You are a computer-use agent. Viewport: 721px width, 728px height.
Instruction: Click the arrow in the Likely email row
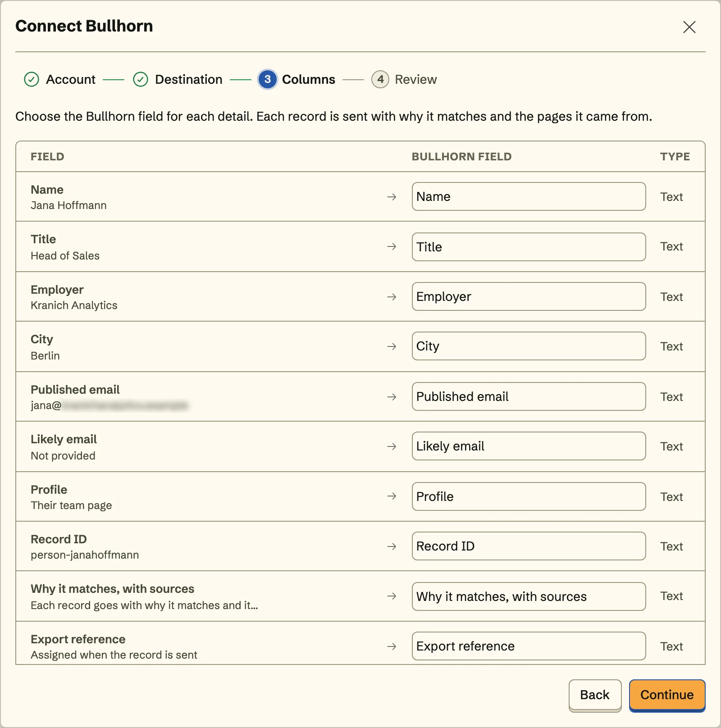click(392, 446)
